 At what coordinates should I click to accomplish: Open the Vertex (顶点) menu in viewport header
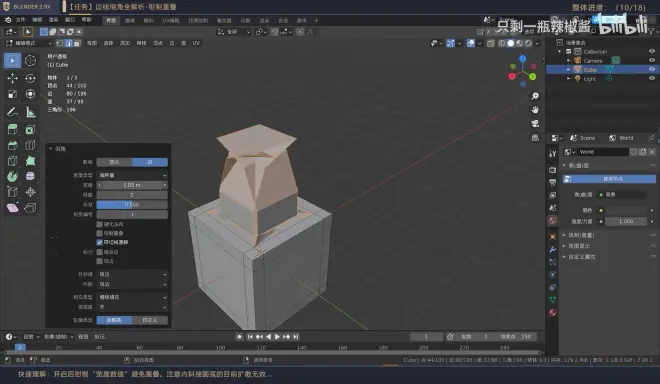(158, 43)
